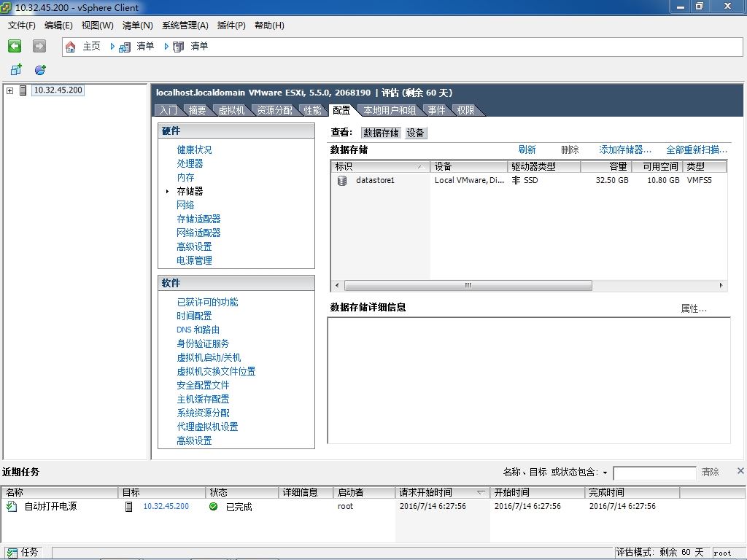Click the host icon in task target column
Screen dimensions: 747x560
click(128, 506)
